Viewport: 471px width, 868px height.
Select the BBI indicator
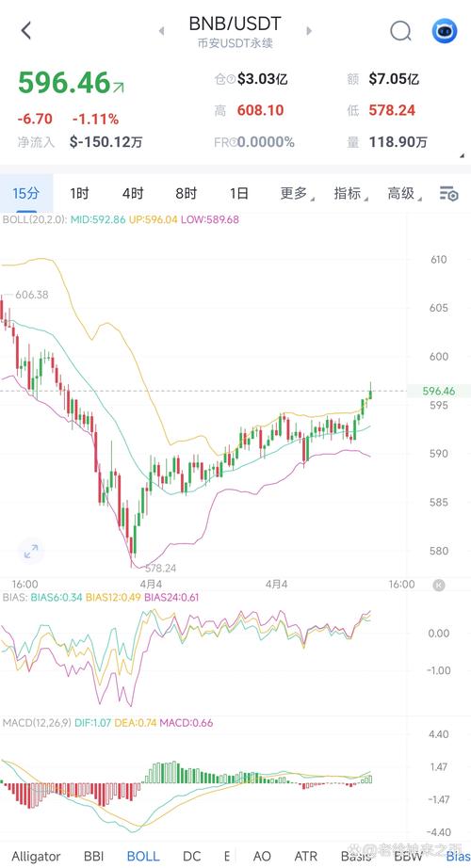pyautogui.click(x=93, y=856)
